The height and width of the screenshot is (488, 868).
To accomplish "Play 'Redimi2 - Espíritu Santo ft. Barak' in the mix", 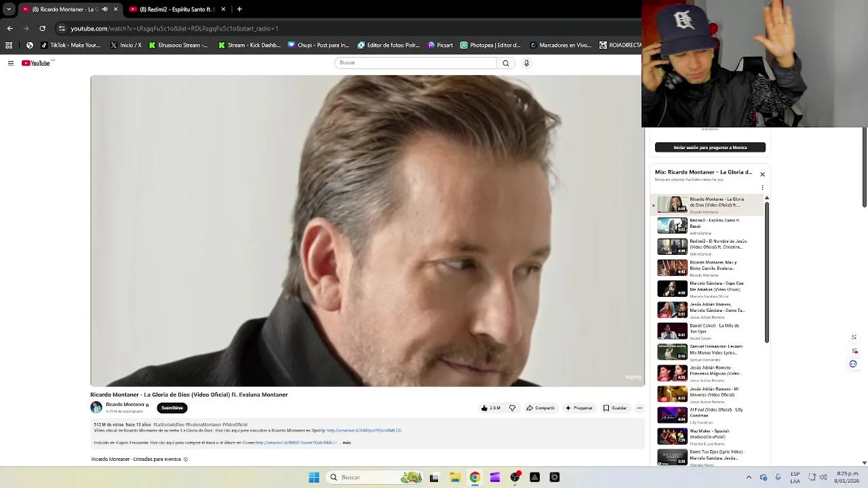I will (707, 226).
